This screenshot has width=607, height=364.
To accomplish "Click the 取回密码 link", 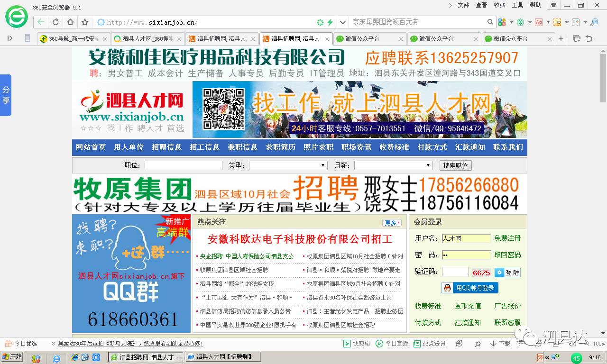I will [x=507, y=255].
